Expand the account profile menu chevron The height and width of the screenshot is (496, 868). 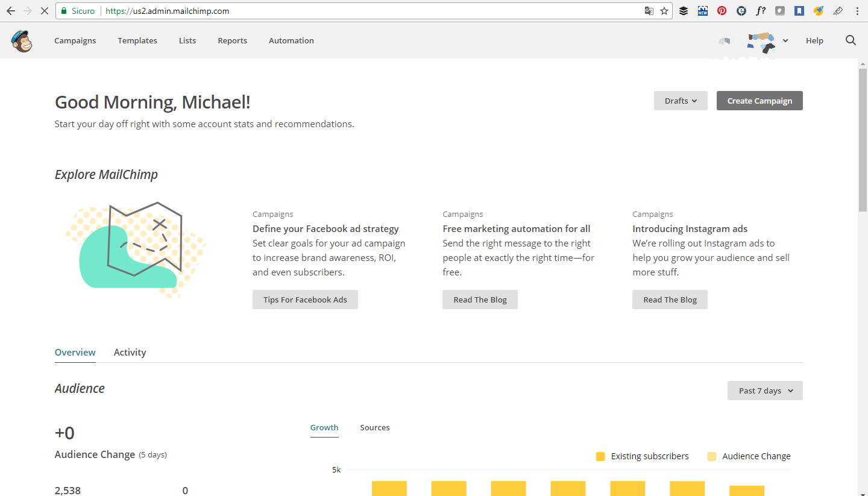tap(785, 41)
